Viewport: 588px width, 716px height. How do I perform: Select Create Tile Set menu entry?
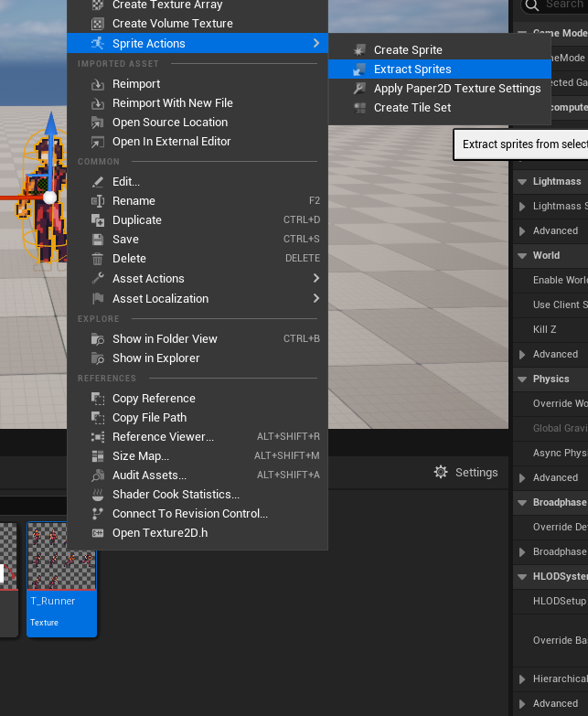tap(440, 108)
